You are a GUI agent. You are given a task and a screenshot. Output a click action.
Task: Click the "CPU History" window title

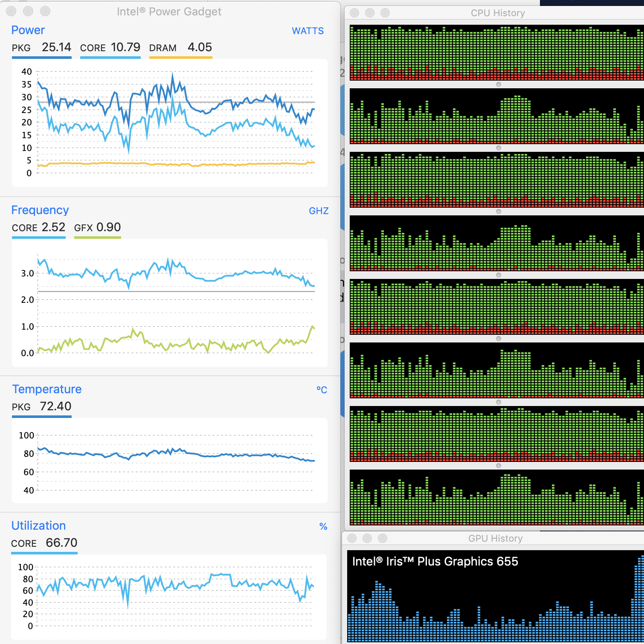pyautogui.click(x=498, y=13)
